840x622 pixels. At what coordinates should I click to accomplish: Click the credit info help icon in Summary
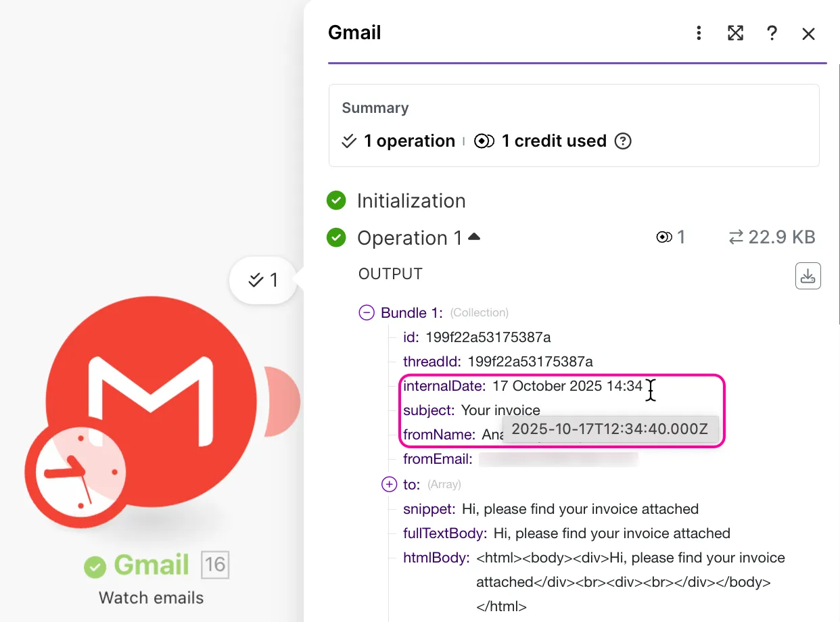coord(623,141)
